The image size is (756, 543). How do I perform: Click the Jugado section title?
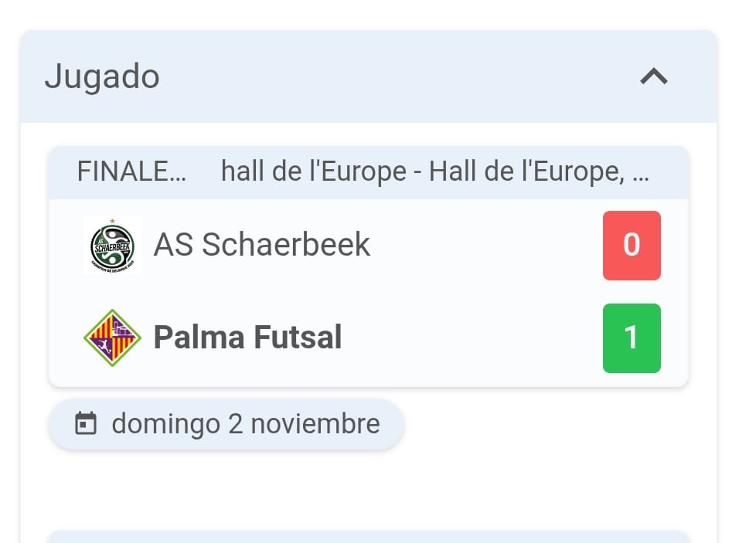[x=102, y=76]
